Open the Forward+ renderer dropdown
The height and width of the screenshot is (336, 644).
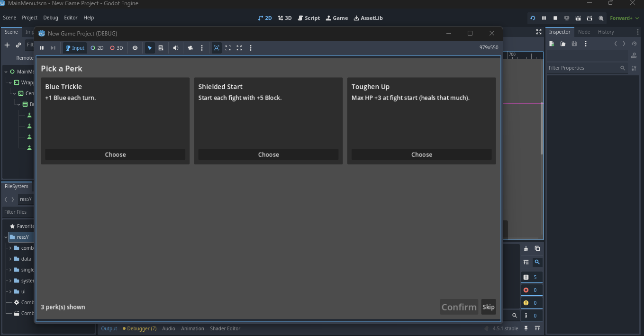(x=624, y=18)
